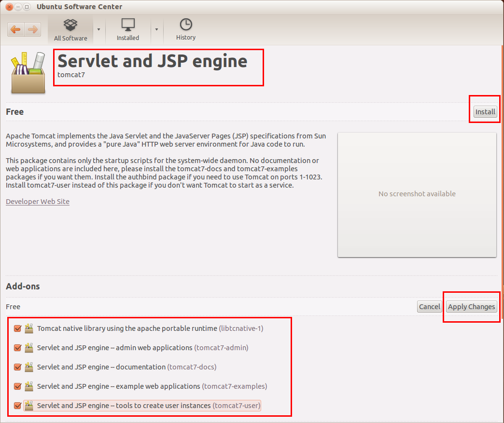504x423 pixels.
Task: Expand the Installed dropdown arrow
Action: [x=156, y=29]
